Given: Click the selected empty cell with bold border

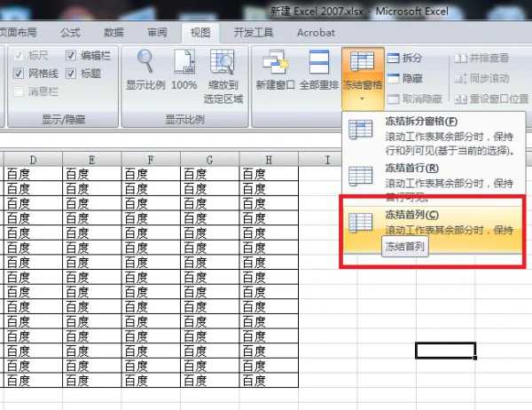Looking at the screenshot, I should (445, 351).
